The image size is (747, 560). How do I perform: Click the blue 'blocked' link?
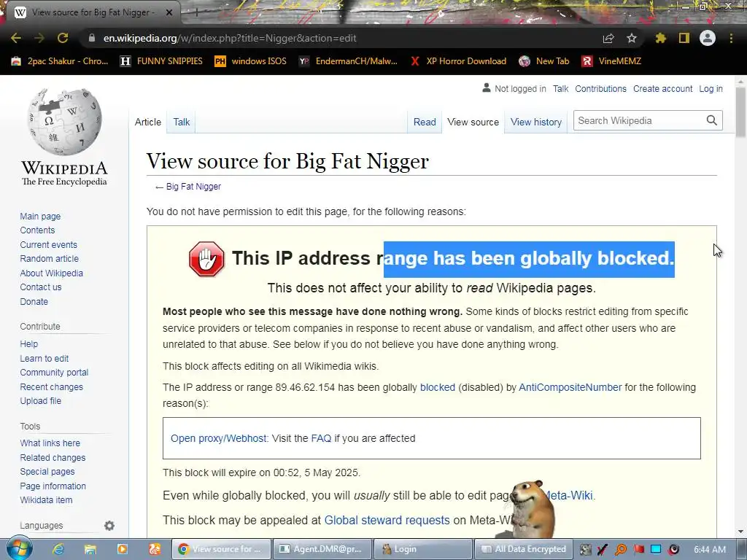tap(438, 387)
